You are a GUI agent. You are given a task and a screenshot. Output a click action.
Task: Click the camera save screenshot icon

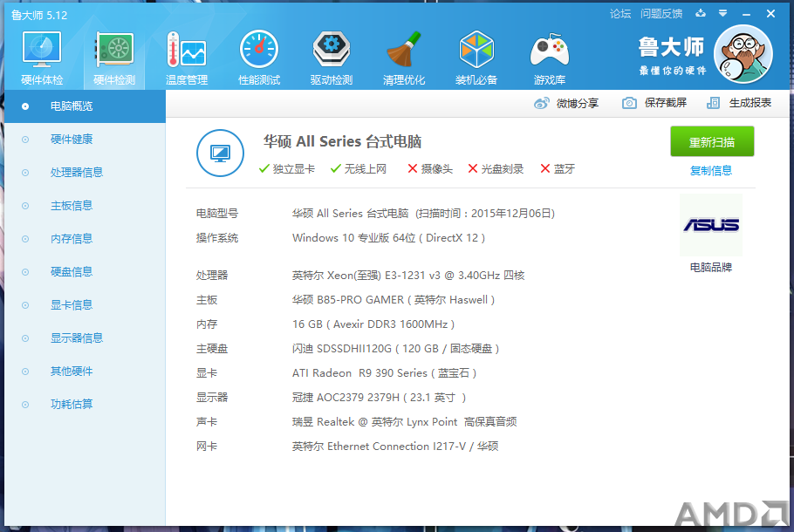pos(629,103)
